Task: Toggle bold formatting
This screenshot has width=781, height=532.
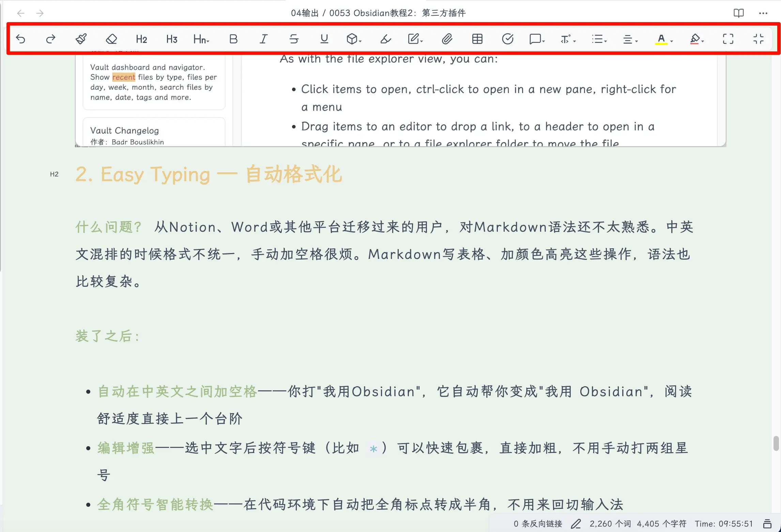Action: [x=233, y=39]
